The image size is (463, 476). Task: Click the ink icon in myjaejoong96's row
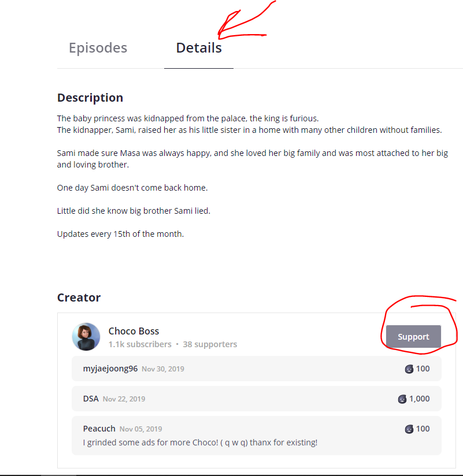409,369
